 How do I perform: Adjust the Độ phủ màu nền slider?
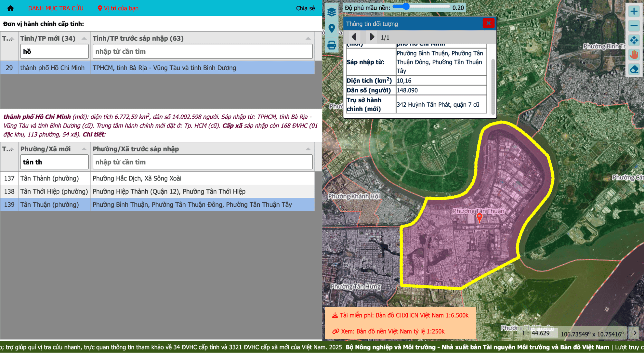(x=406, y=6)
